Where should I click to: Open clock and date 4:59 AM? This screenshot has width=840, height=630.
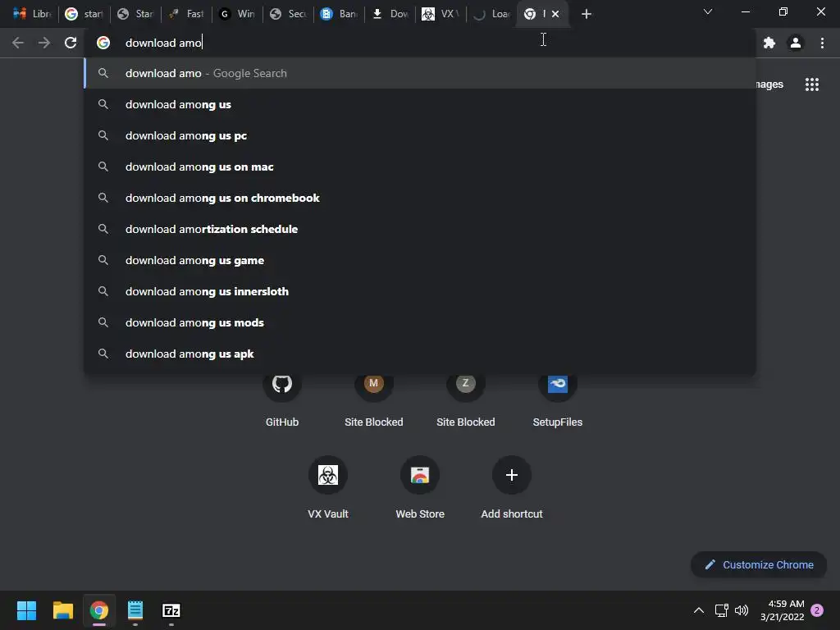782,610
